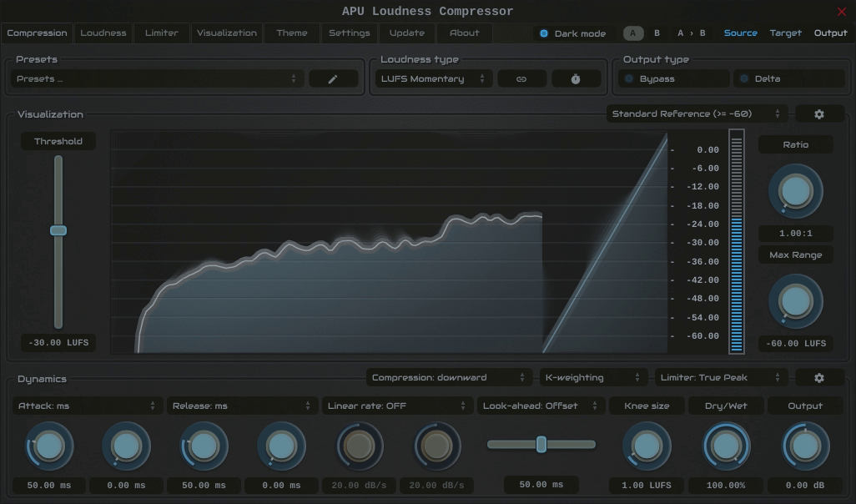Click the 1.00:1 ratio value field
The width and height of the screenshot is (856, 504).
[x=795, y=234]
